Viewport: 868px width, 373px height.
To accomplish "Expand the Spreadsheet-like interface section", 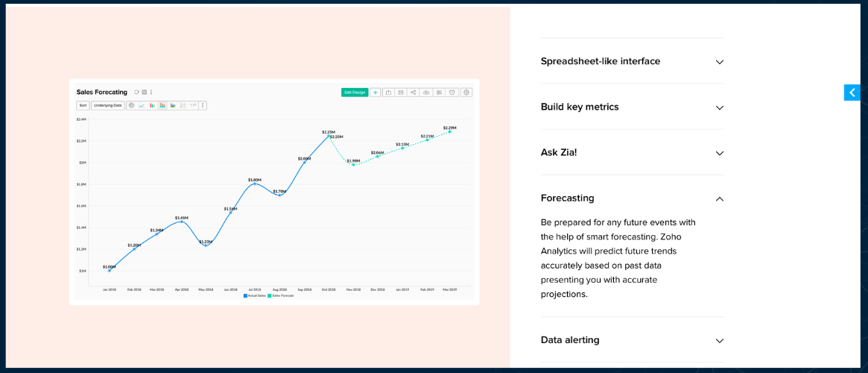I will pyautogui.click(x=719, y=62).
